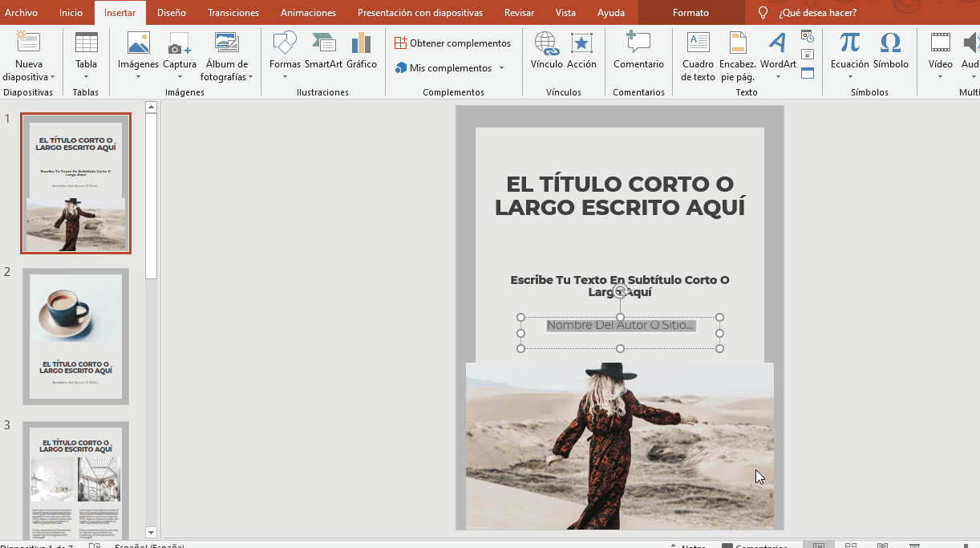This screenshot has height=548, width=980.
Task: Click Encabez. pie pág. icon
Action: coord(738,43)
